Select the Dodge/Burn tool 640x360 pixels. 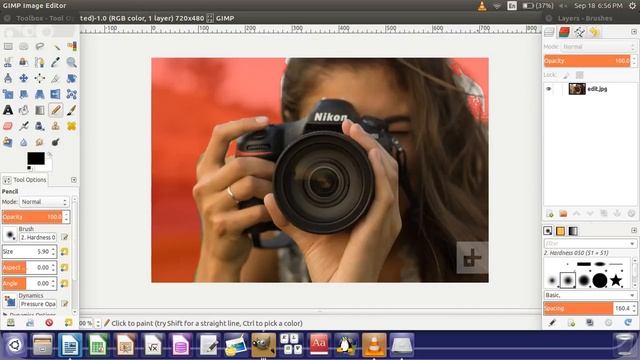point(56,142)
